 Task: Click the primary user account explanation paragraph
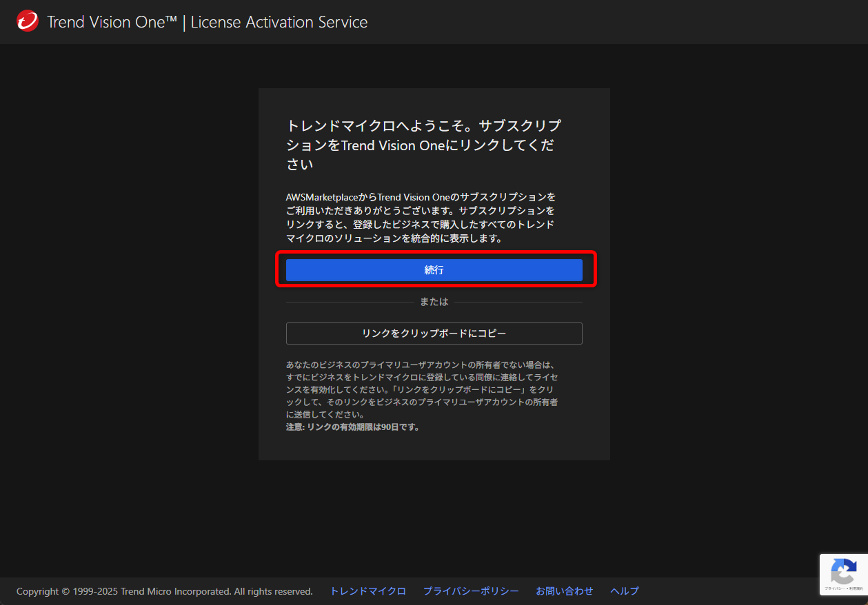422,389
